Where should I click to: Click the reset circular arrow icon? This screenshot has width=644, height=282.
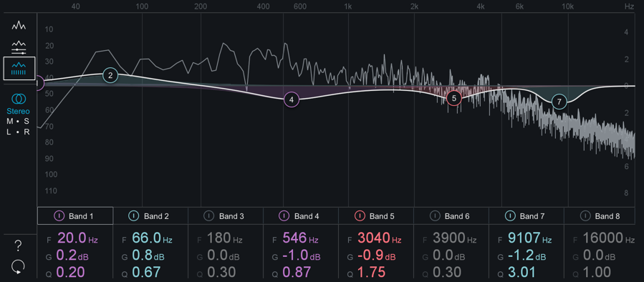point(18,267)
